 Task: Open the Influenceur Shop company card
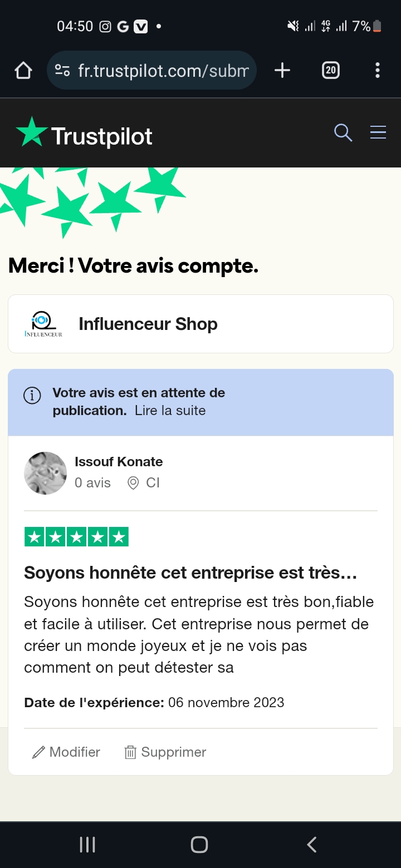[200, 324]
